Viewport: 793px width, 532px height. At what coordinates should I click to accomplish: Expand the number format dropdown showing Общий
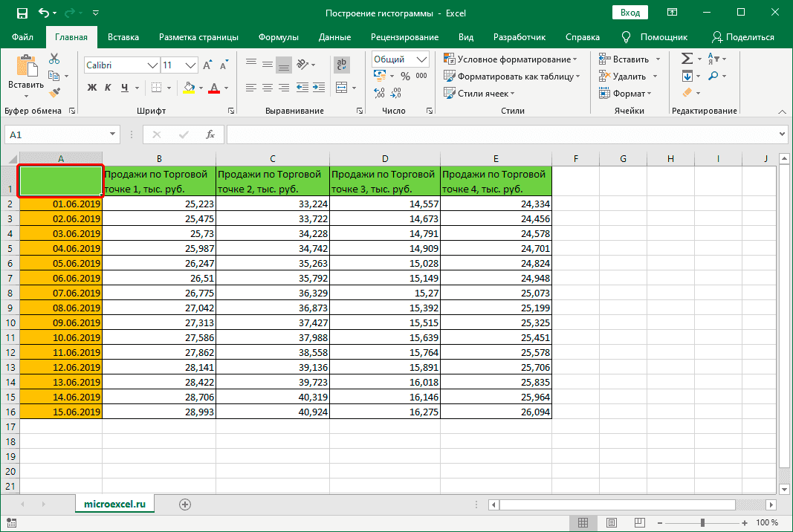point(424,59)
